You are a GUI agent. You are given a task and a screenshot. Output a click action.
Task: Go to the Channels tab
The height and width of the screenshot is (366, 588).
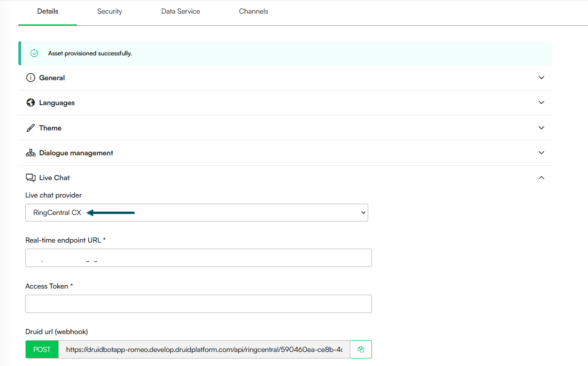253,11
